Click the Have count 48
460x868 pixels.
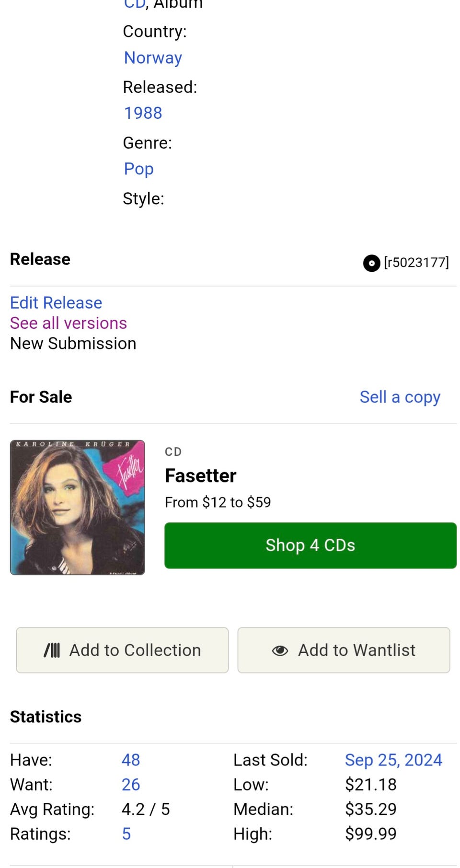(130, 760)
